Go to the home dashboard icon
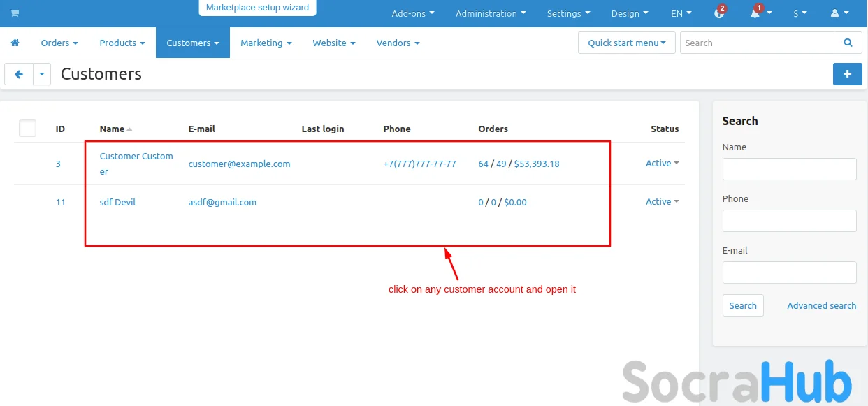Screen dimensions: 868x406 tap(15, 43)
